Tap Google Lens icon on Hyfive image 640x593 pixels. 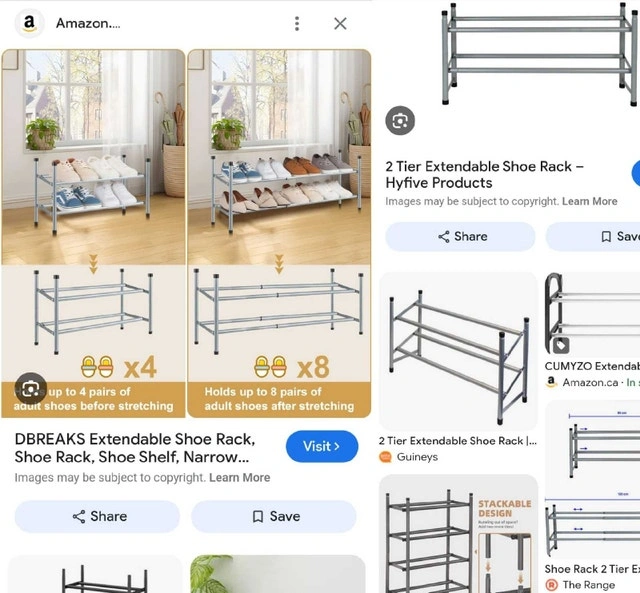(400, 120)
